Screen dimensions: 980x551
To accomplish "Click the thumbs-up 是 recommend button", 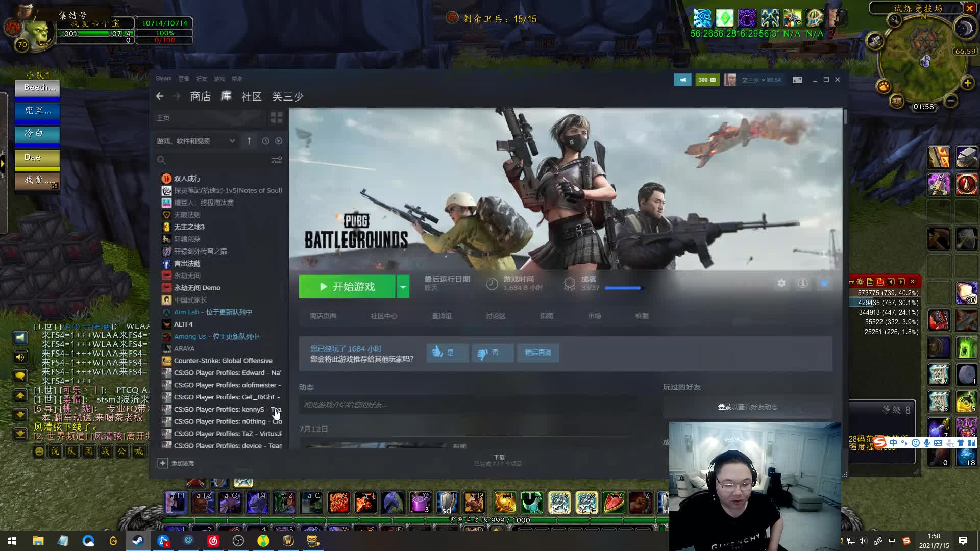I will click(x=448, y=353).
